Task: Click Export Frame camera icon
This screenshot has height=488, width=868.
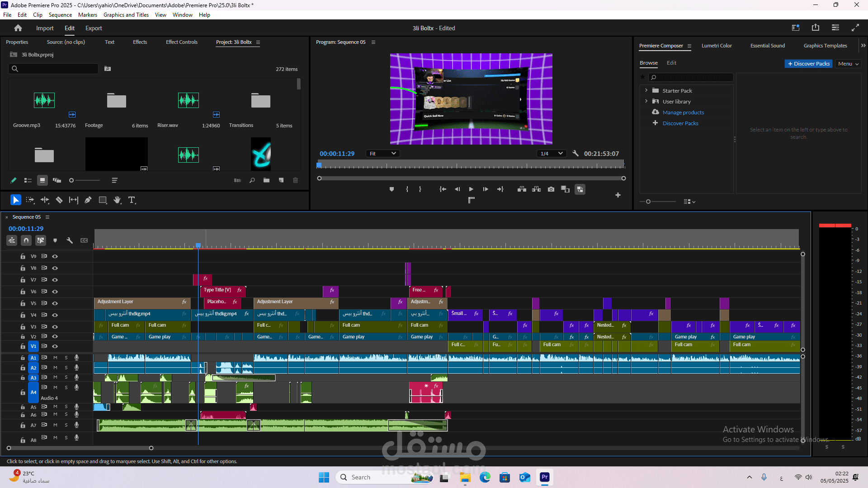Action: point(551,189)
